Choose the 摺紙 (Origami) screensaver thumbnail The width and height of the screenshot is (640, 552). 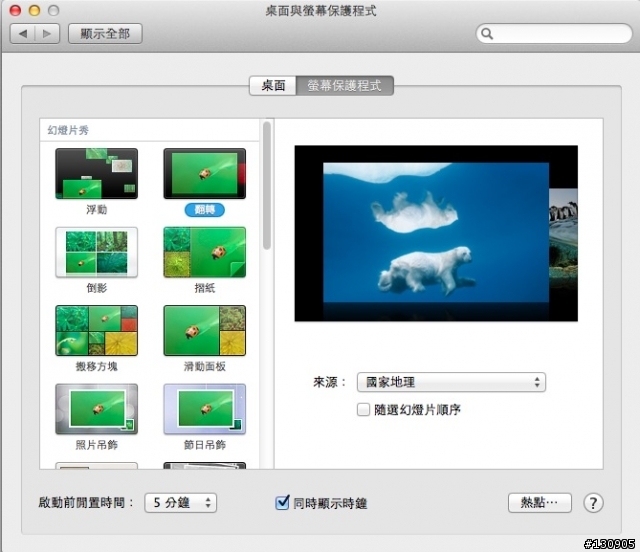(x=204, y=252)
